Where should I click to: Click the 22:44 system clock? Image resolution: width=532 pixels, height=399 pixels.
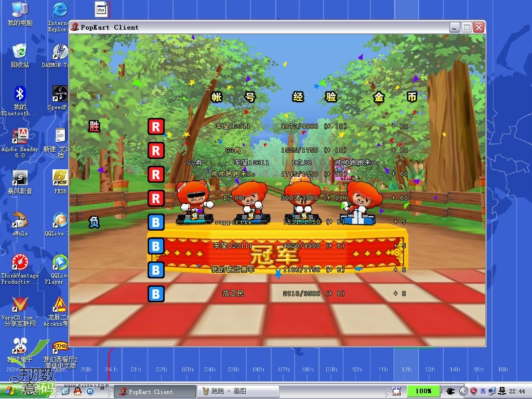pyautogui.click(x=517, y=392)
